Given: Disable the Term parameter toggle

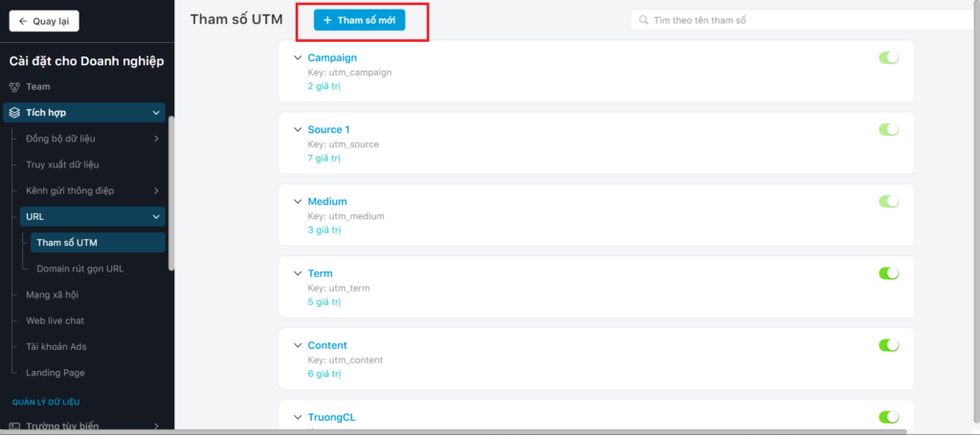Looking at the screenshot, I should (888, 273).
